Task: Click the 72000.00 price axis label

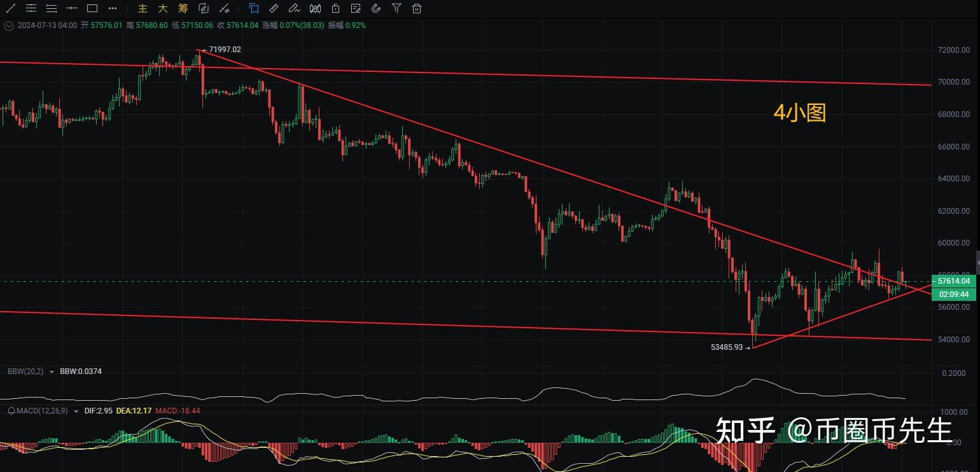Action: [953, 50]
